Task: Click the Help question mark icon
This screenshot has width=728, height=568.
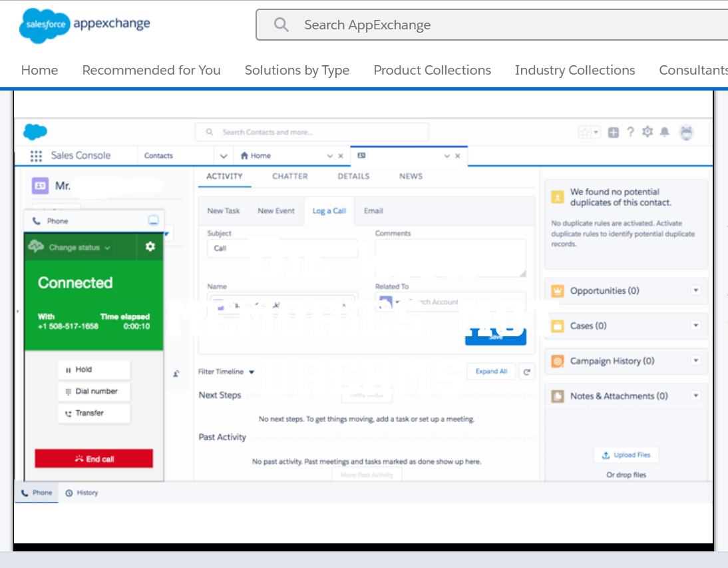Action: (630, 132)
